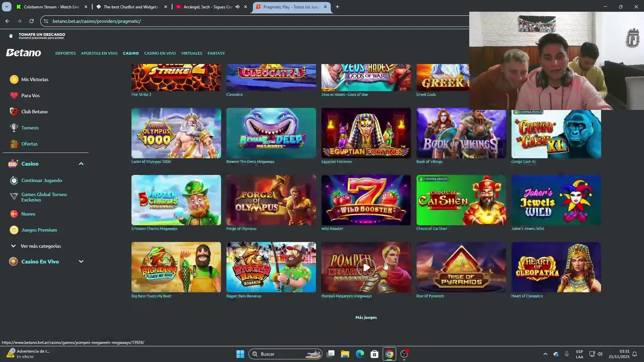
Task: Open File Explorer from the taskbar
Action: 345,354
